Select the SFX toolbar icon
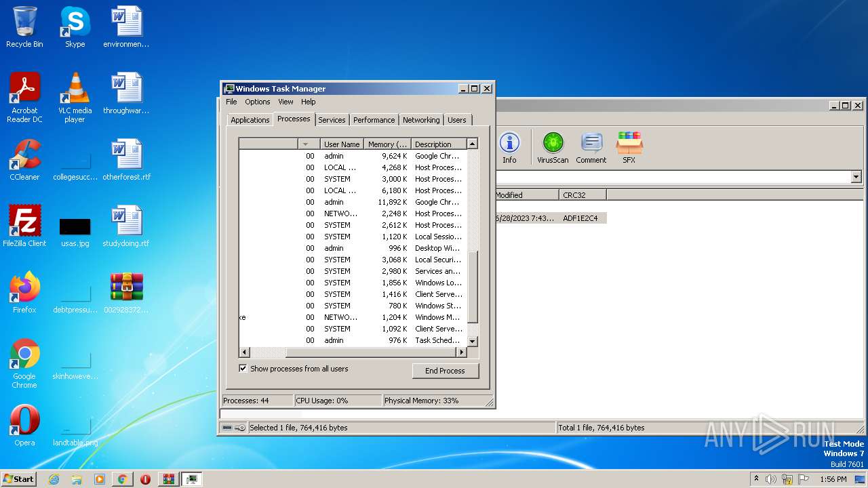The width and height of the screenshot is (868, 488). click(x=629, y=148)
